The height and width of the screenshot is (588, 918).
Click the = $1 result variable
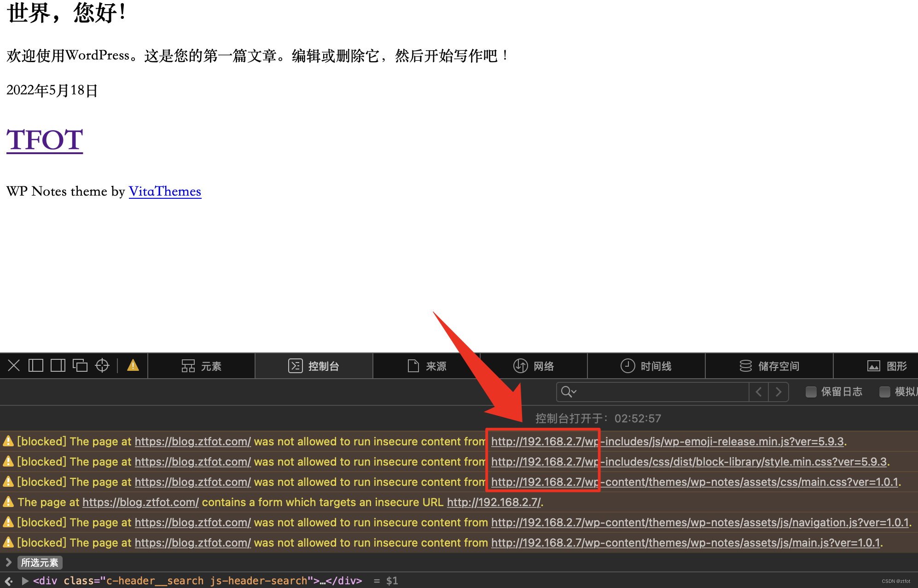tap(386, 581)
